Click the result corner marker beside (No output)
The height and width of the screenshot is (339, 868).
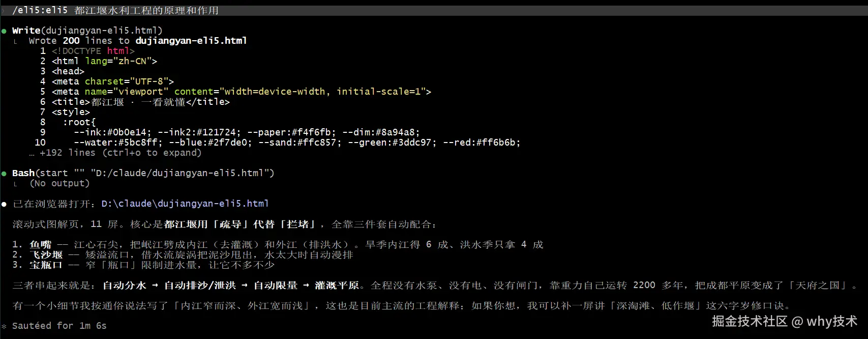[16, 184]
